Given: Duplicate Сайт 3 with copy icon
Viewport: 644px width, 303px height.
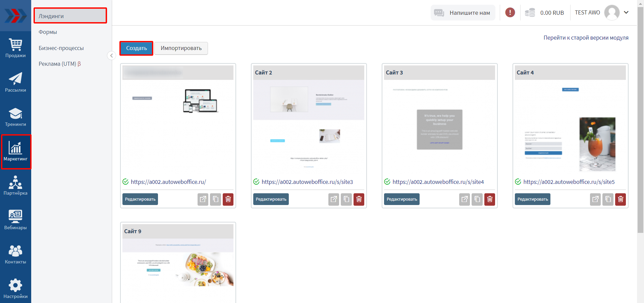Looking at the screenshot, I should tap(477, 199).
